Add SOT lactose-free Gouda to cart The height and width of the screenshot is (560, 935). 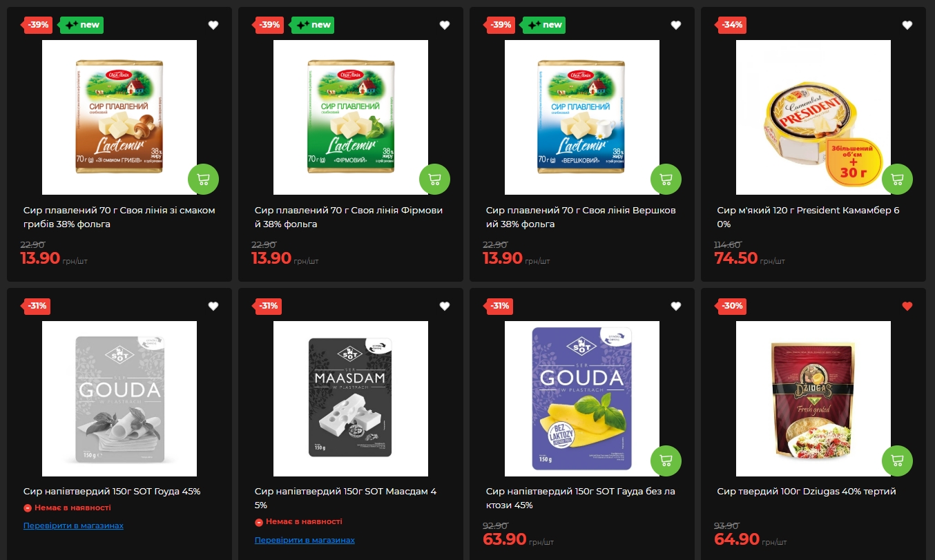point(666,461)
